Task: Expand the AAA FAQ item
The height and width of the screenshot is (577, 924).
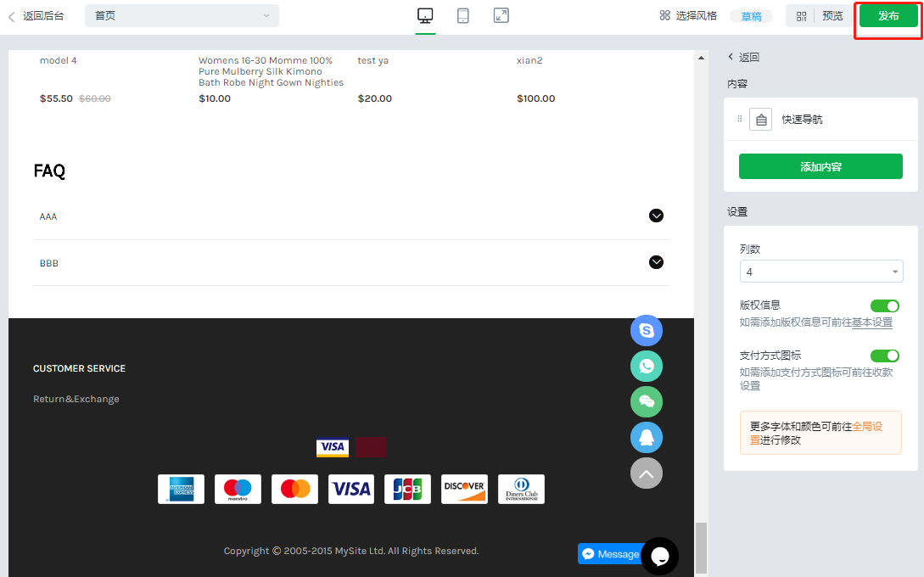Action: pos(656,216)
